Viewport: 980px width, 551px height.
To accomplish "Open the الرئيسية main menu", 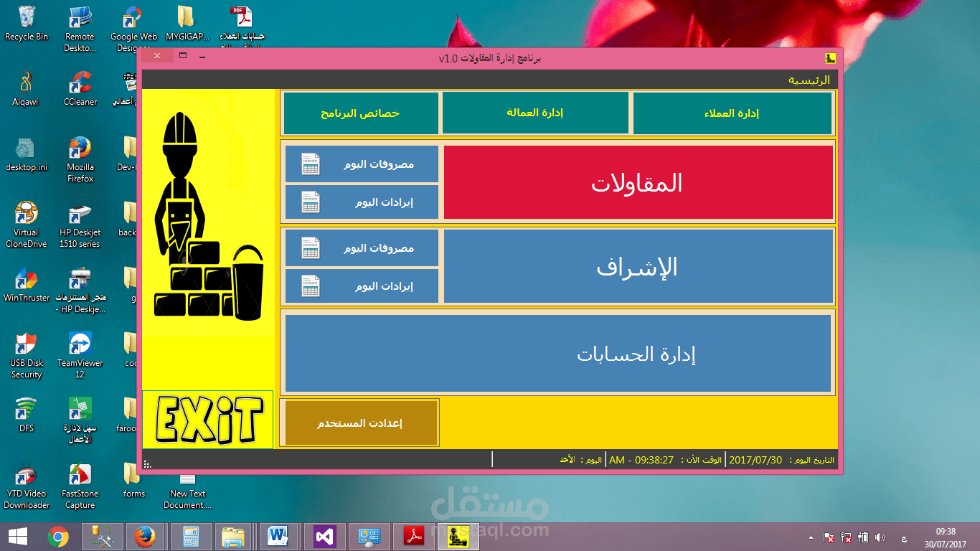I will (x=809, y=80).
